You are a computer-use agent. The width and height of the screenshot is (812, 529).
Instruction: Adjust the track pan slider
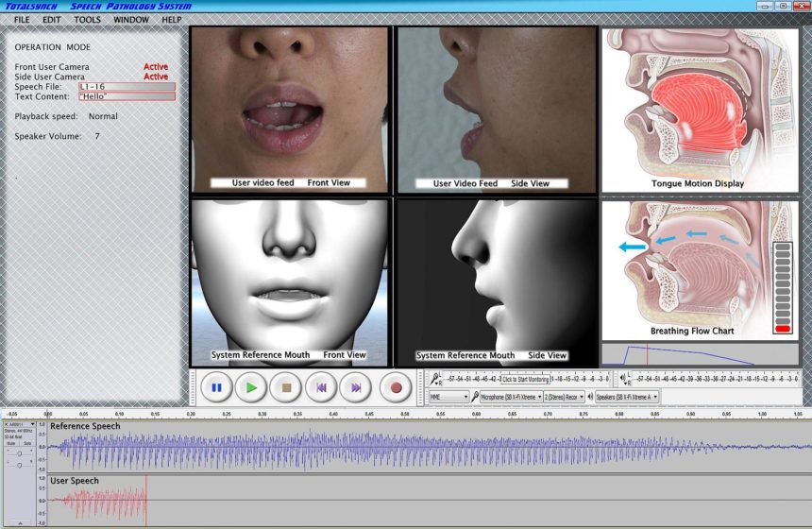coord(20,465)
